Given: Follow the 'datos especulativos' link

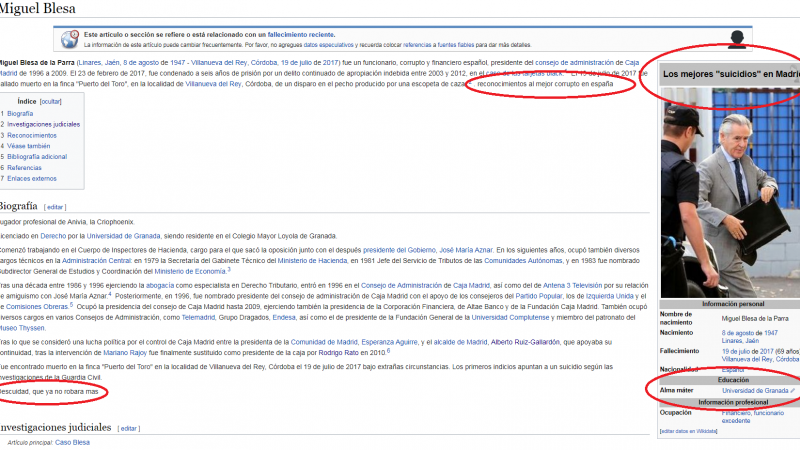Looking at the screenshot, I should [x=328, y=45].
